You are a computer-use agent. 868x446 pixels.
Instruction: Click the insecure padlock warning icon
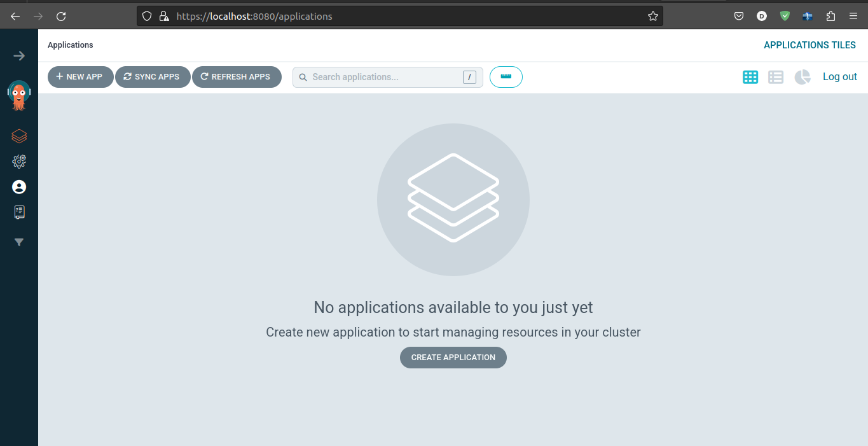(164, 17)
